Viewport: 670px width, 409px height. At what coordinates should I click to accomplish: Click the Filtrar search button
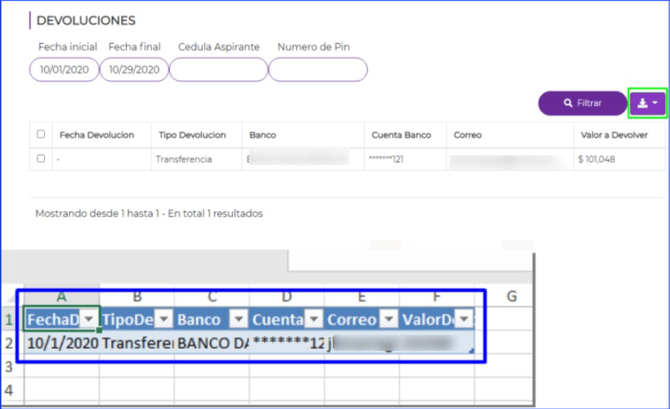click(x=582, y=103)
